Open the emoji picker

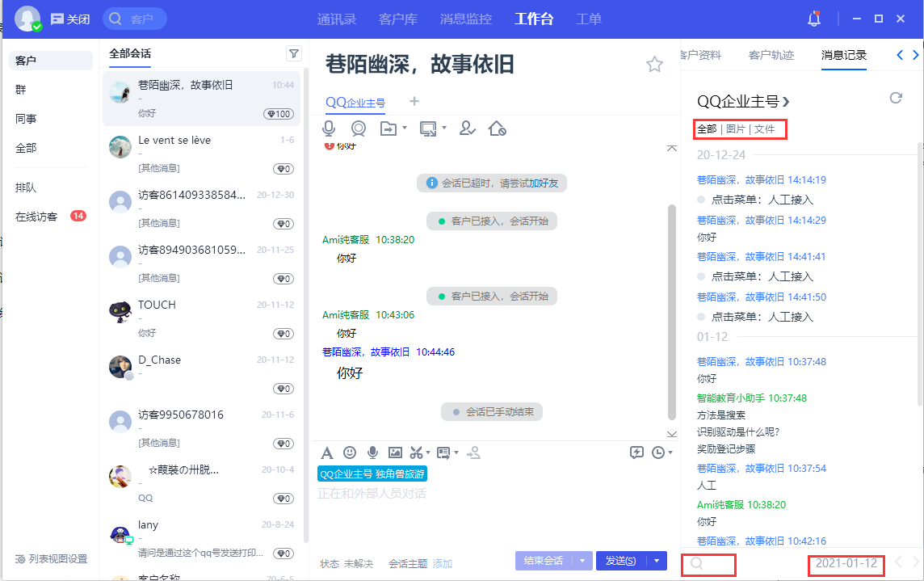click(350, 453)
